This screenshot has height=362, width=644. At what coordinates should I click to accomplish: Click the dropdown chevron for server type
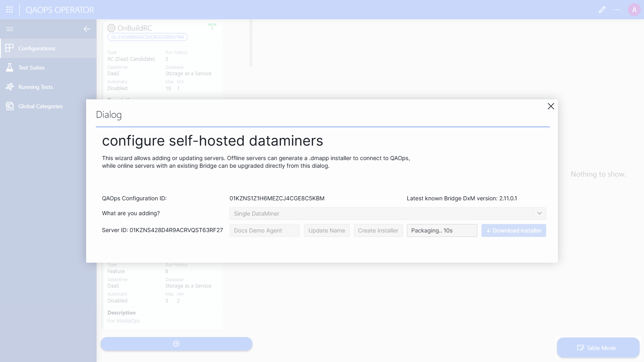[539, 214]
